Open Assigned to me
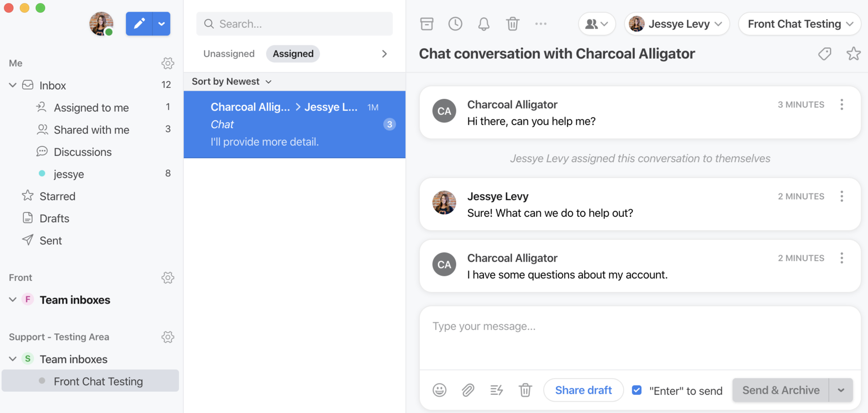The image size is (868, 413). pos(92,107)
